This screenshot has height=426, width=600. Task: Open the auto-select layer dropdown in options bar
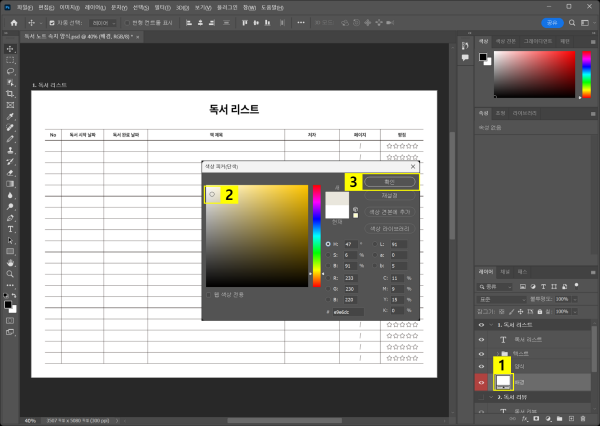coord(103,23)
